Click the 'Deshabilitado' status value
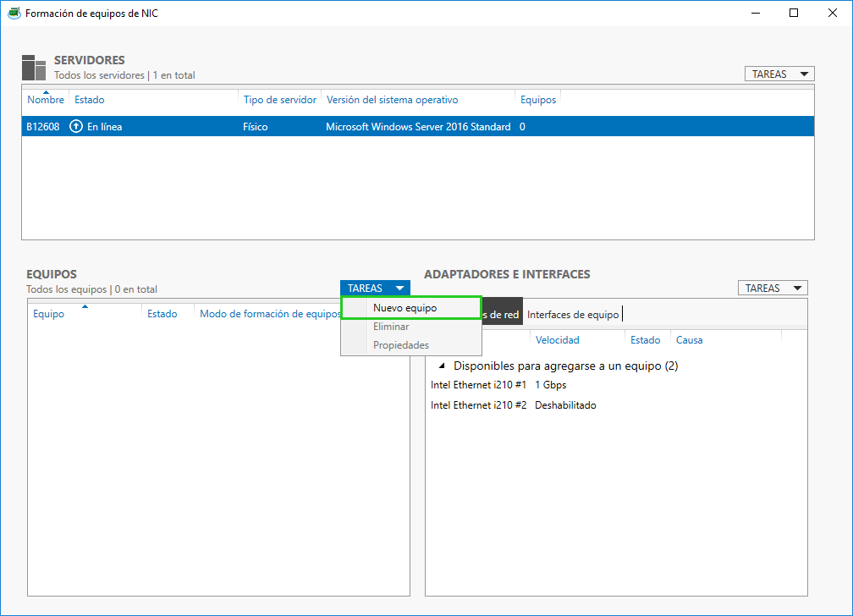The height and width of the screenshot is (616, 853). coord(565,404)
